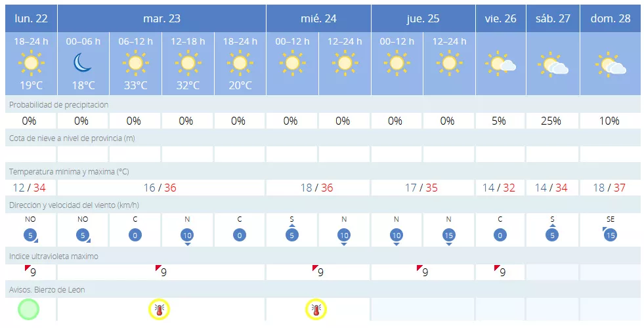Click the green warning circle for lun. 22
The width and height of the screenshot is (644, 328).
tap(28, 309)
